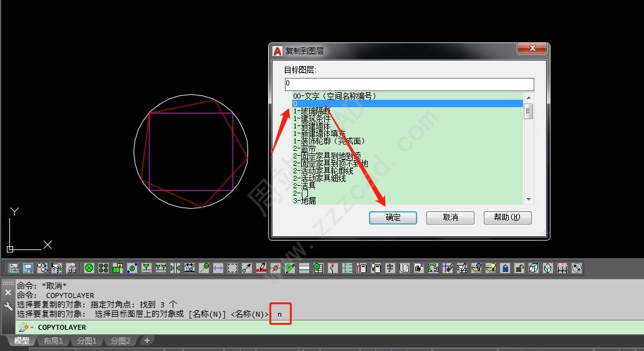Switch to the 分图1 layout tab
Screen dimensions: 644x351
click(87, 341)
